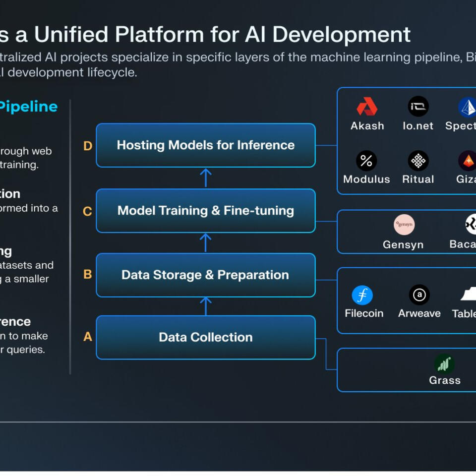Image resolution: width=476 pixels, height=476 pixels.
Task: Select the Model Training & Fine-tuning box
Action: coord(205,211)
